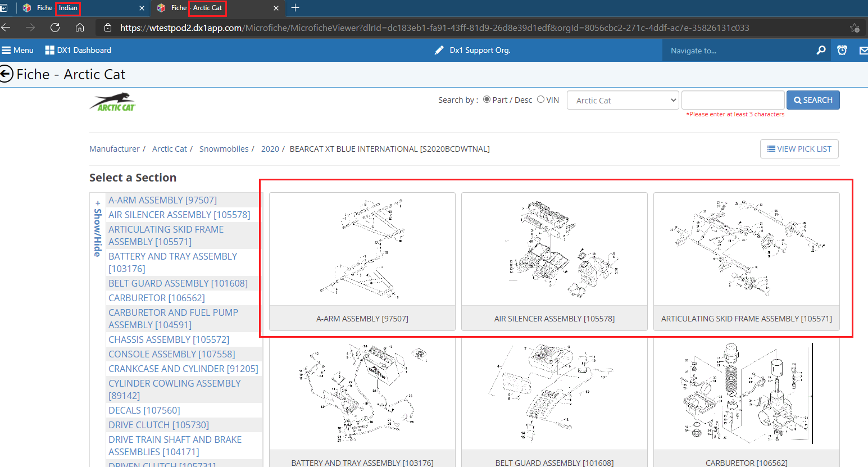Screen dimensions: 868x467
Task: Click the circled back arrow beside Fiche title
Action: (x=6, y=74)
